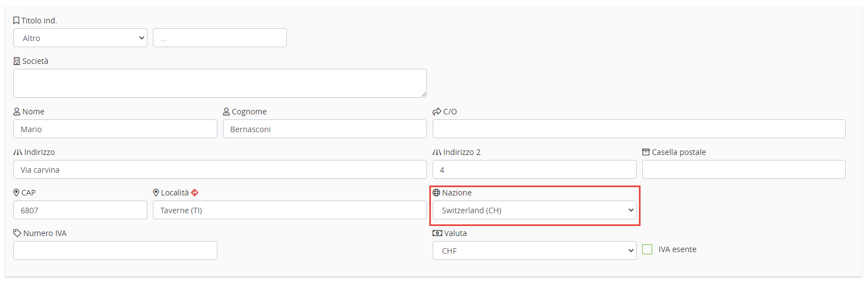Click the custom title field beside Altro
The image size is (868, 281).
(220, 38)
